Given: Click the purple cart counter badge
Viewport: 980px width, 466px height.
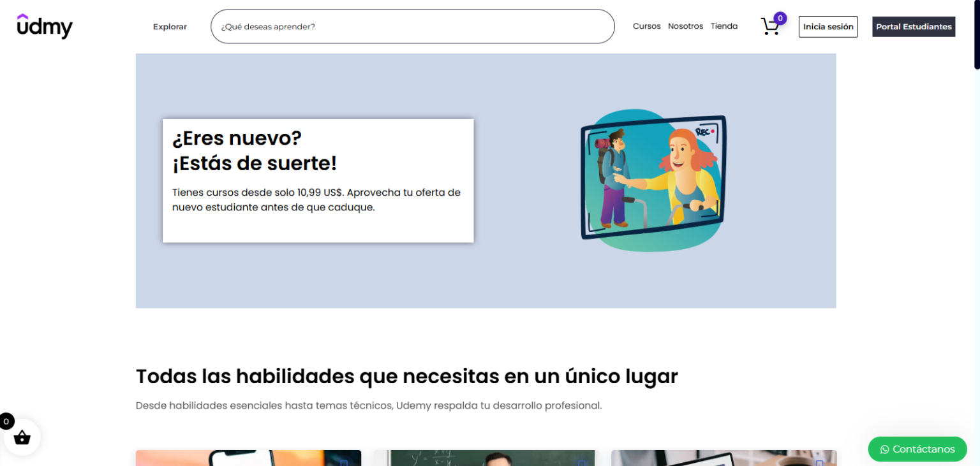Looking at the screenshot, I should 780,18.
